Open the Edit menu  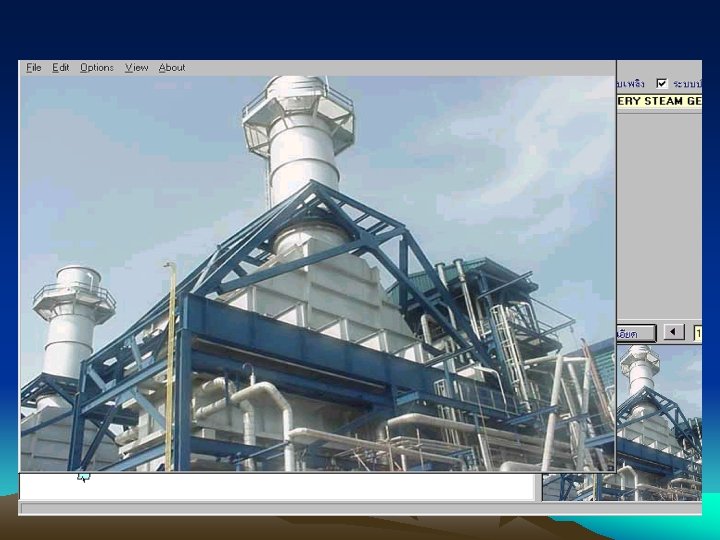click(60, 68)
